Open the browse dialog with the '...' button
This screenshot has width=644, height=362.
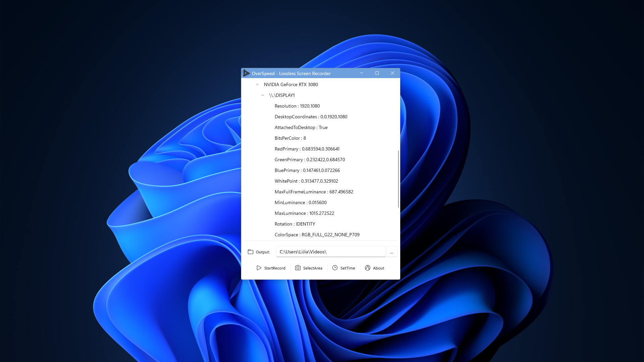pos(391,252)
